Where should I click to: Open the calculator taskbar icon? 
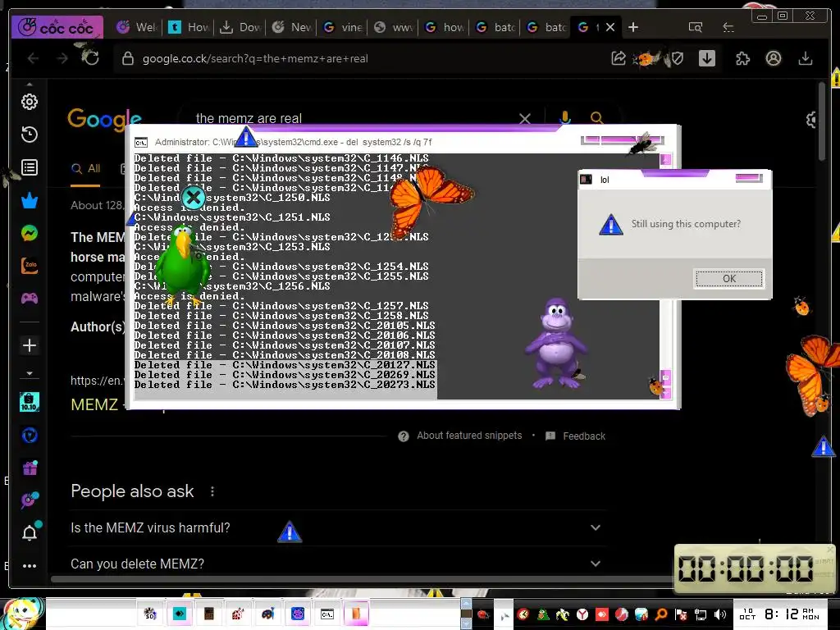coord(209,614)
